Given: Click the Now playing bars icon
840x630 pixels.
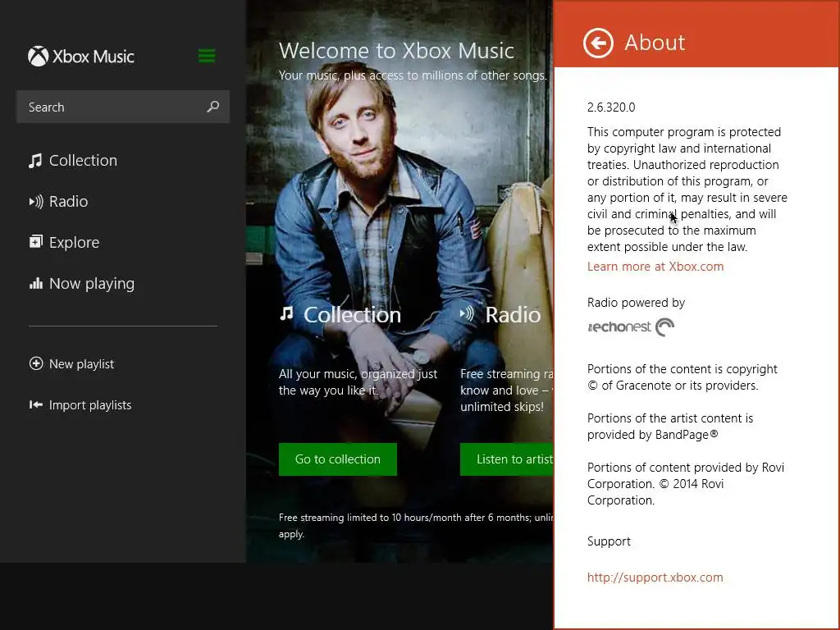Looking at the screenshot, I should click(35, 284).
